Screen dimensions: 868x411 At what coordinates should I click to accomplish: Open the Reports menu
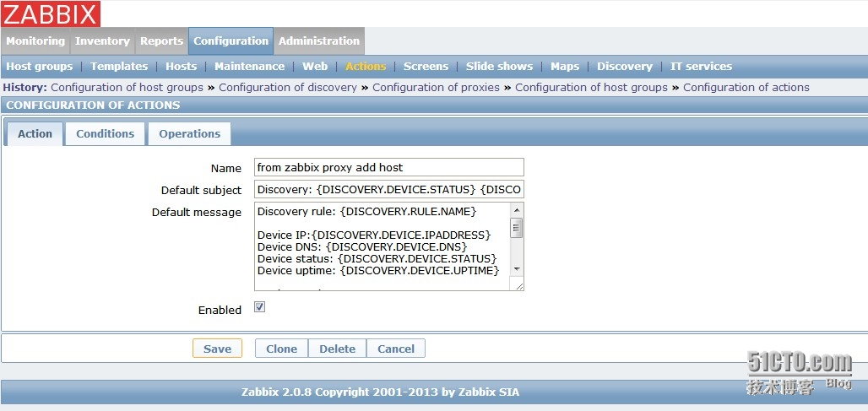click(x=161, y=41)
